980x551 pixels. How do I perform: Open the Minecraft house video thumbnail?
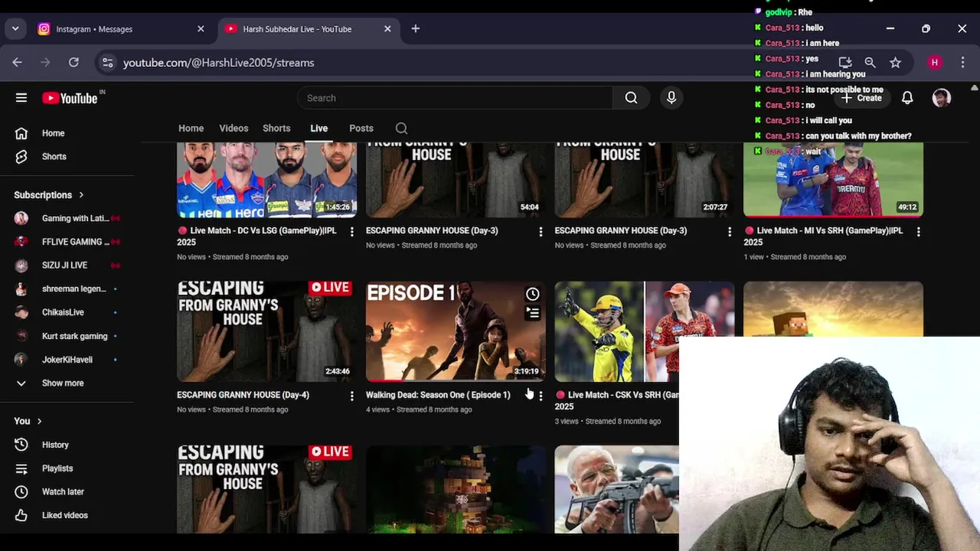(456, 490)
